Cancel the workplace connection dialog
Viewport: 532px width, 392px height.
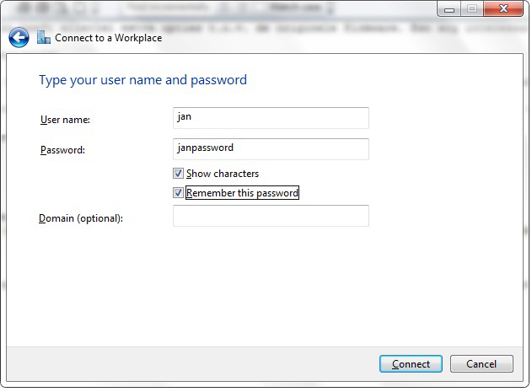[x=481, y=364]
